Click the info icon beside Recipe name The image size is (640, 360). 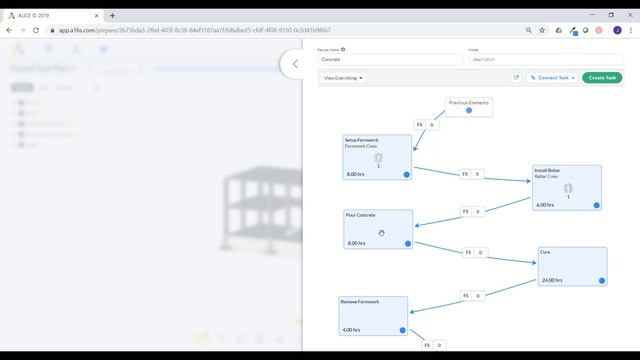click(343, 49)
